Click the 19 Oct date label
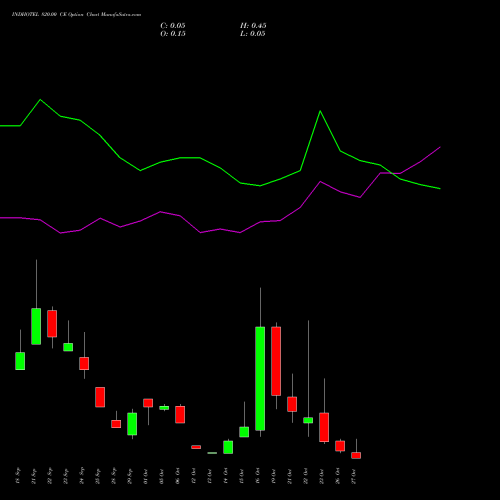This screenshot has height=500, width=500. pos(274,476)
